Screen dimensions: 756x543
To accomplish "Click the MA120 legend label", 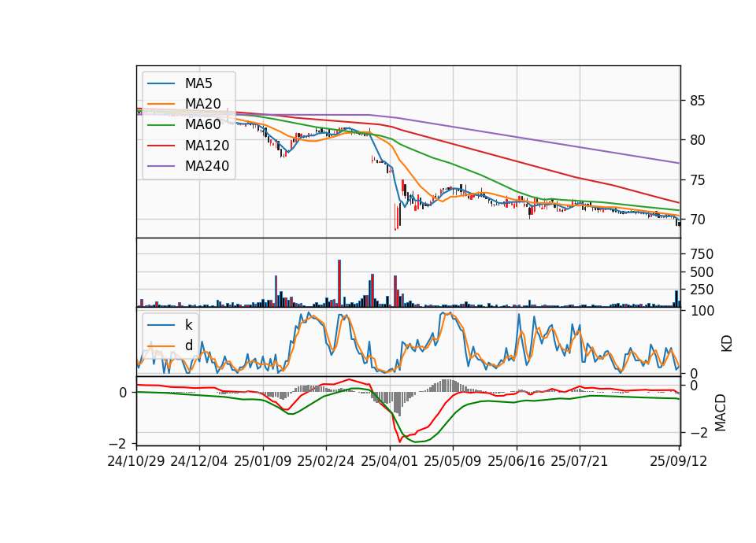I will click(x=207, y=146).
